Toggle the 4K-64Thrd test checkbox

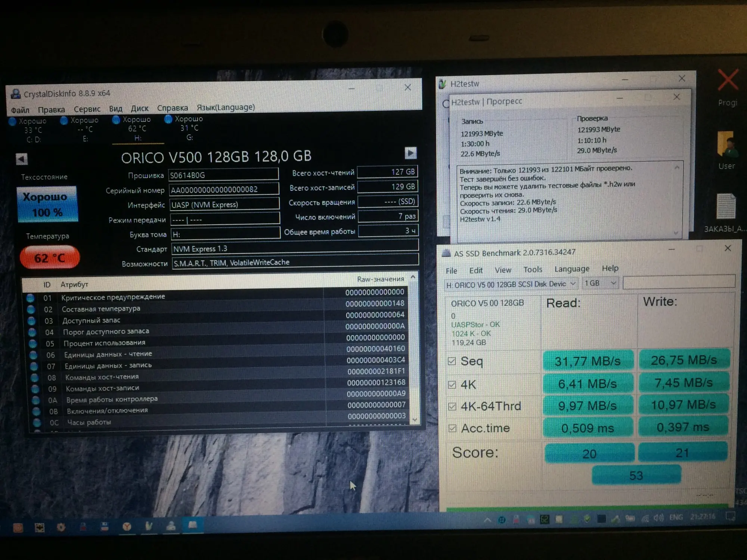[x=452, y=406]
